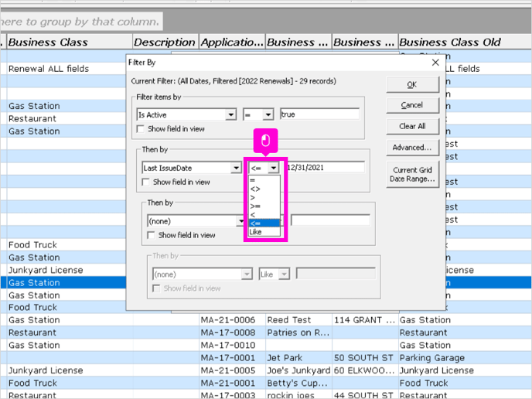Viewport: 532px width, 399px height.
Task: Select '<>' operator from list
Action: tap(264, 189)
